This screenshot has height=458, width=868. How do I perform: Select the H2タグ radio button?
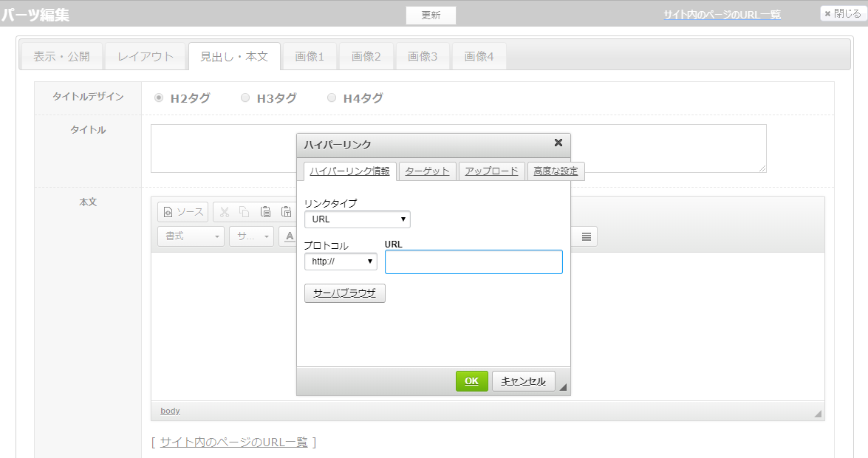pos(159,98)
